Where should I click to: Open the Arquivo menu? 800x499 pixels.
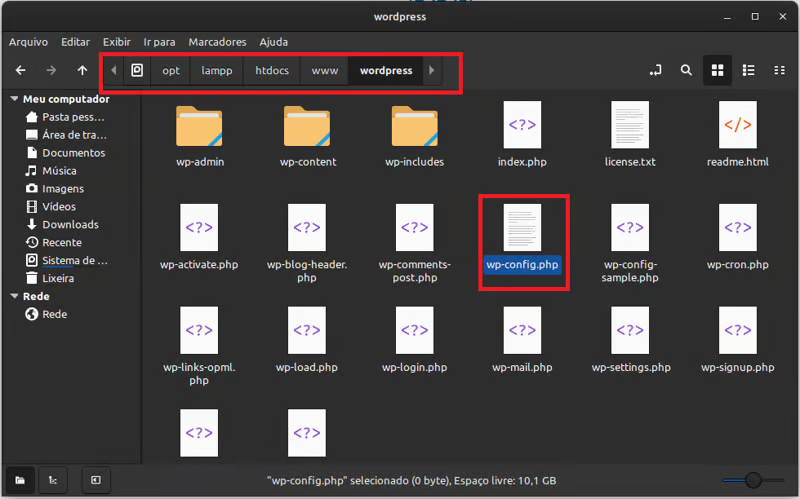click(x=29, y=42)
